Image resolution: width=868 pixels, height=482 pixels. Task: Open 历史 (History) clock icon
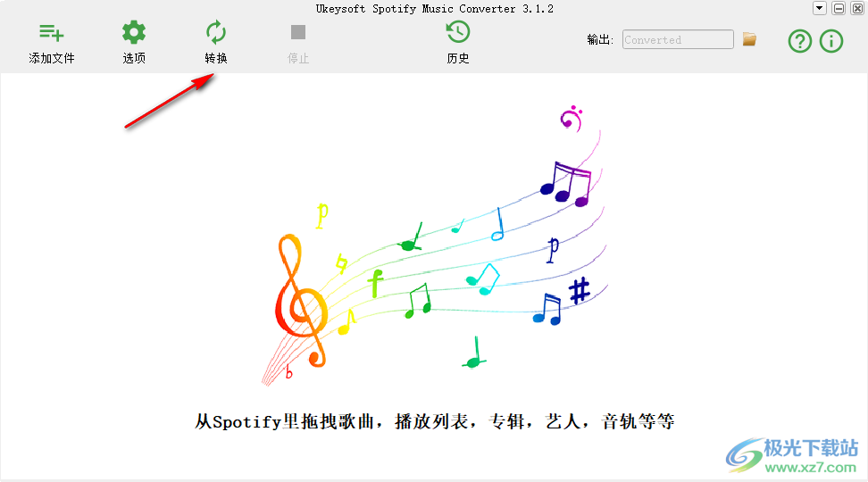pyautogui.click(x=458, y=32)
